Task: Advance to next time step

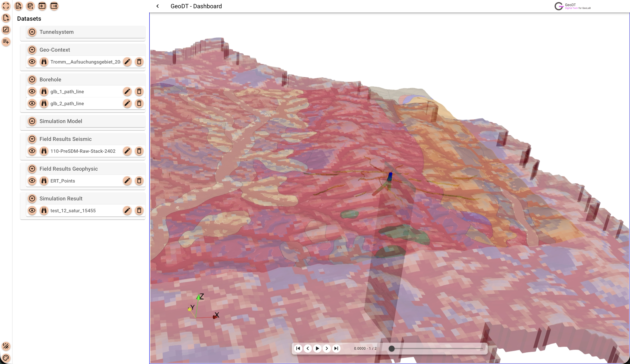Action: [327, 348]
